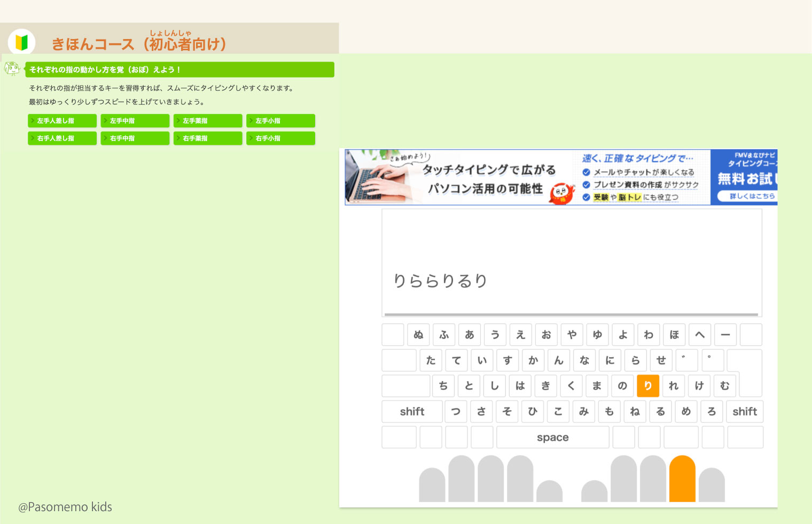
Task: Click the や key on keyboard
Action: coord(572,335)
